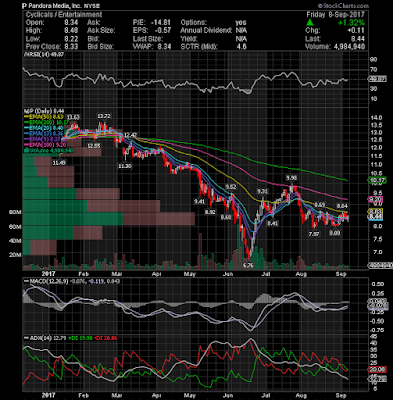Click the green 10.17 EMA(200) axis tag

pos(377,181)
